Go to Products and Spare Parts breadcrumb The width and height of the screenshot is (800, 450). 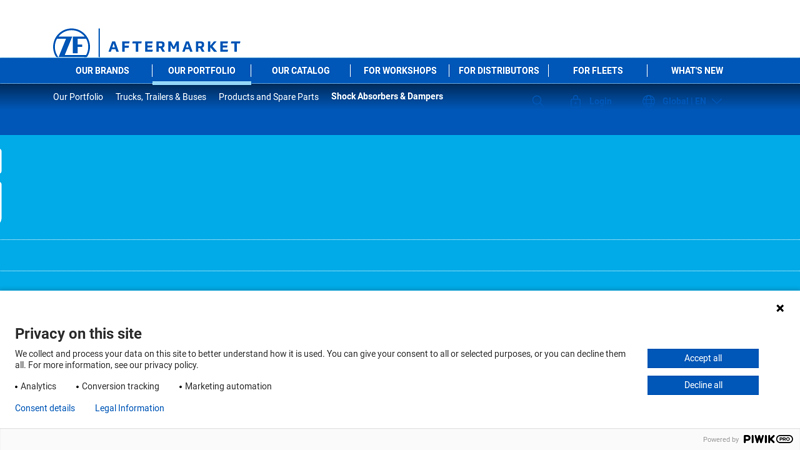pos(268,97)
